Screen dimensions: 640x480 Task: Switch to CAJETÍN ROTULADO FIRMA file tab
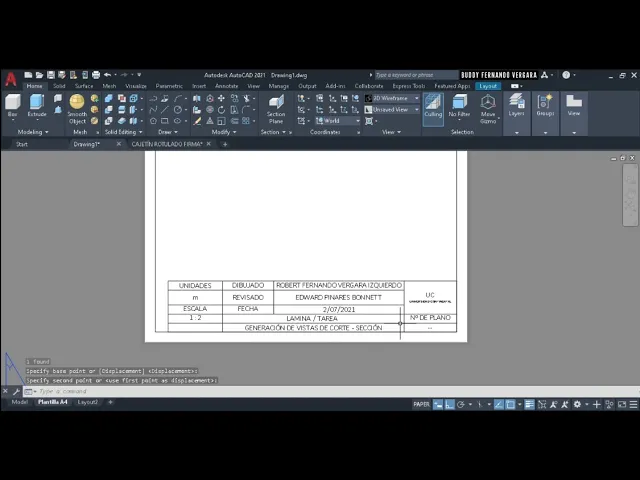[x=167, y=144]
